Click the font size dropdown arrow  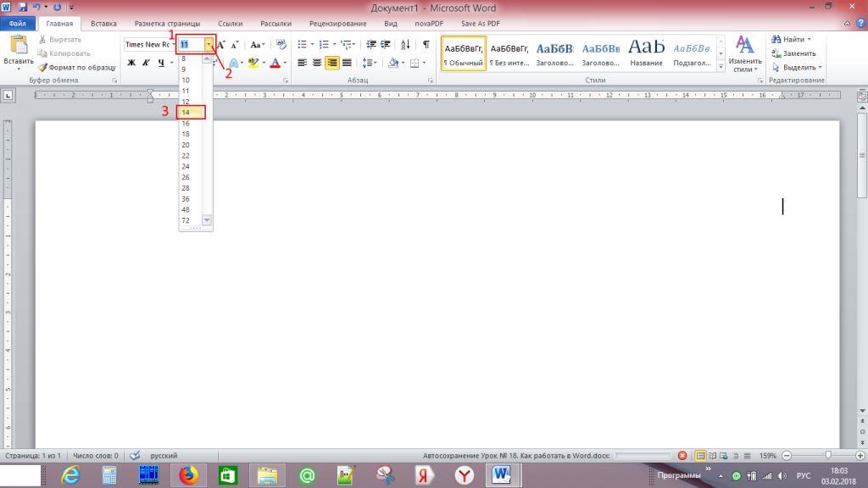(209, 45)
